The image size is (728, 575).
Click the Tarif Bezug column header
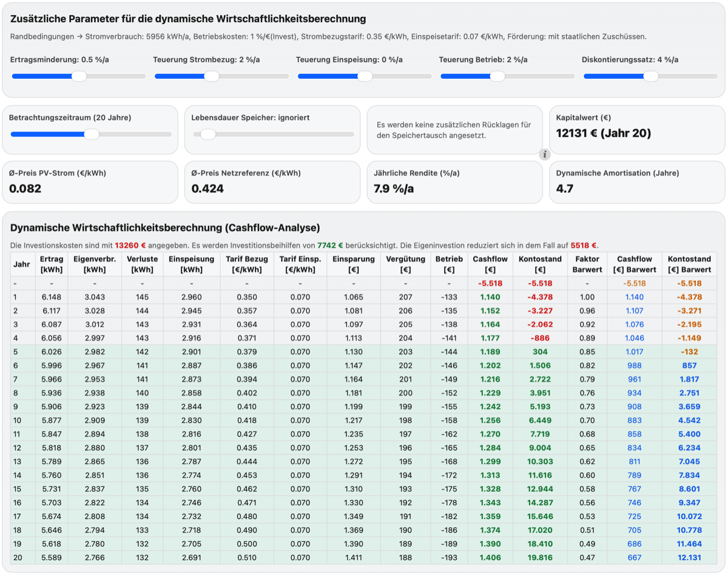247,264
